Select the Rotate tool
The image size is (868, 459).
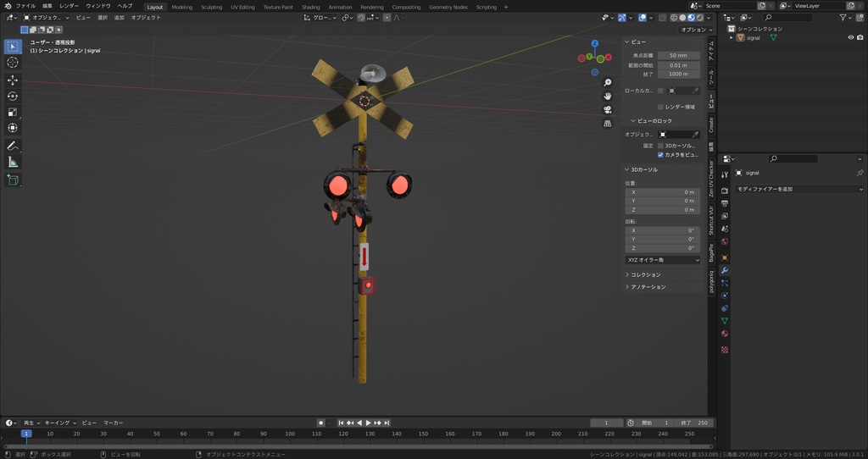click(13, 96)
